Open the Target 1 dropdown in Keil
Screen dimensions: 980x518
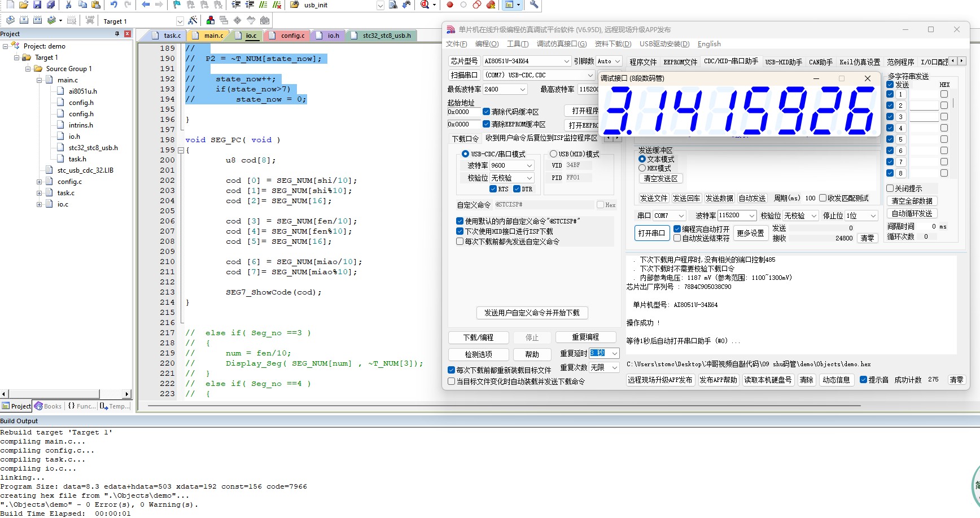(180, 21)
